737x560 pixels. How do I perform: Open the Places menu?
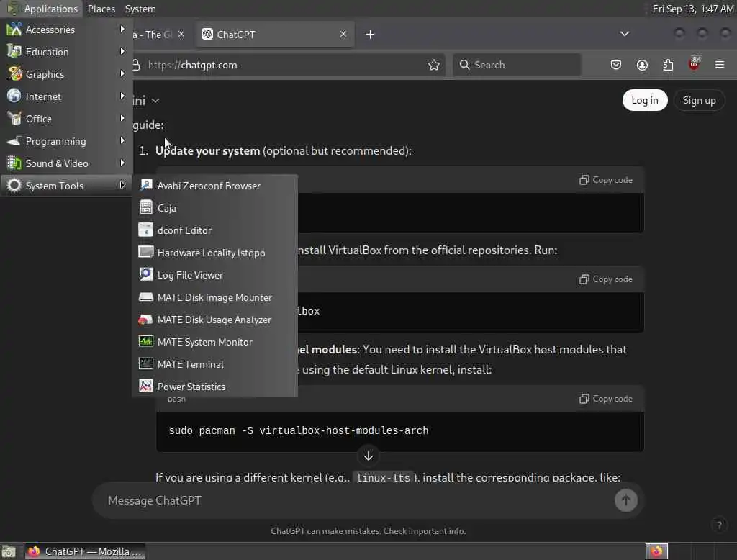[101, 9]
